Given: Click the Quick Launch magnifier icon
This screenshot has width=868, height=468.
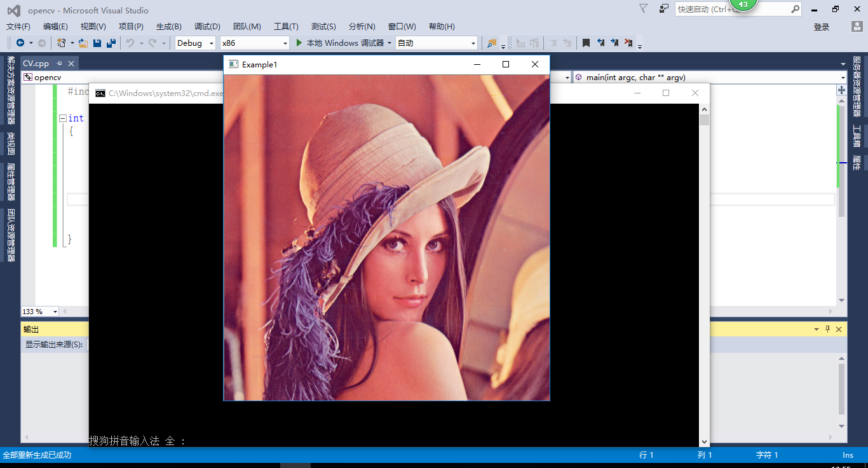Looking at the screenshot, I should click(x=795, y=9).
